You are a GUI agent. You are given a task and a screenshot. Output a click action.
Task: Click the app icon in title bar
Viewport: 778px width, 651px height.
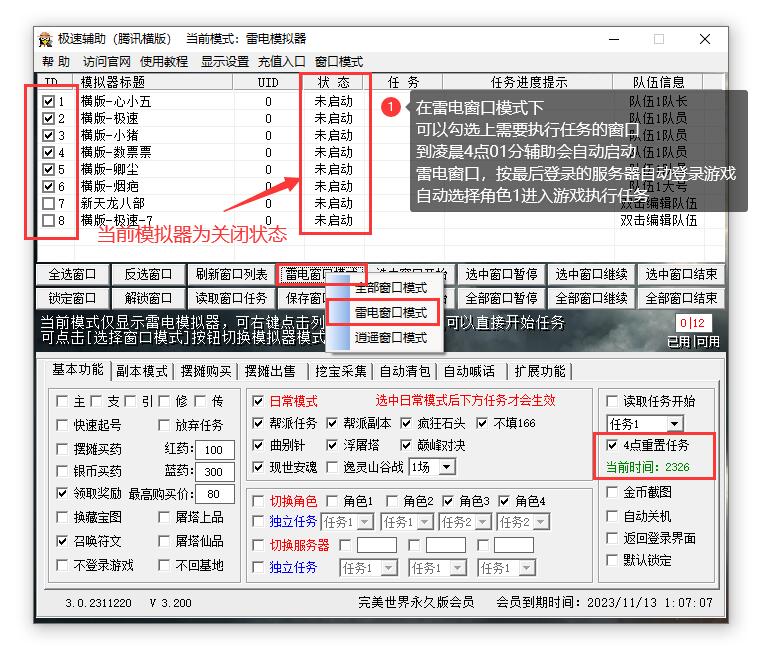tap(46, 39)
